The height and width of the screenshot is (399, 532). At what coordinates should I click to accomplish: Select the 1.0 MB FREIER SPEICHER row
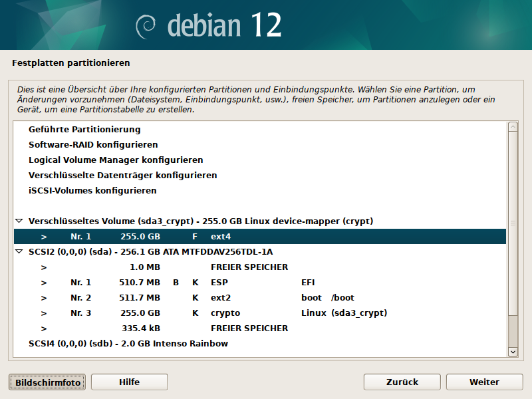[x=259, y=267]
